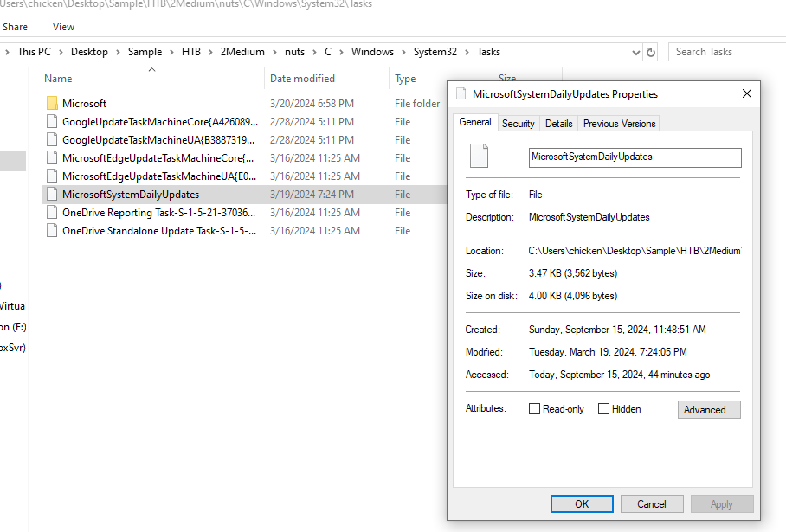
Task: Click the Microsoft folder icon
Action: coord(52,104)
